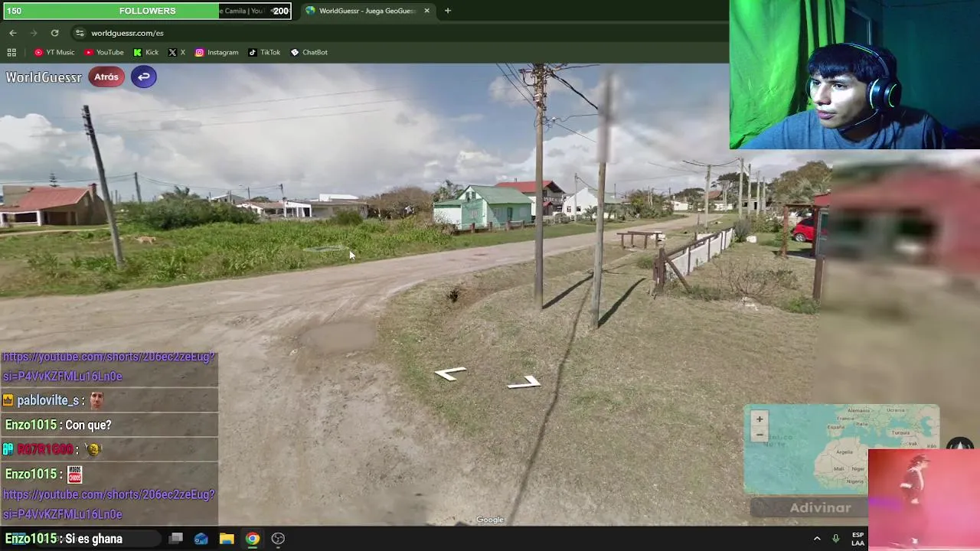Open Outlook from the taskbar
This screenshot has height=551, width=980.
[201, 539]
